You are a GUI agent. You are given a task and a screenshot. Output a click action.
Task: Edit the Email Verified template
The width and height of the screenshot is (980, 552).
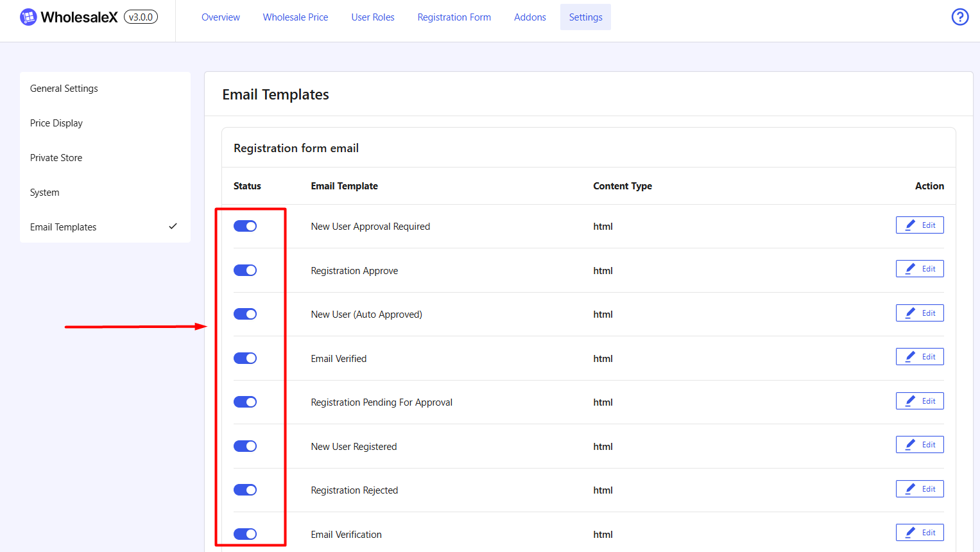[920, 357]
